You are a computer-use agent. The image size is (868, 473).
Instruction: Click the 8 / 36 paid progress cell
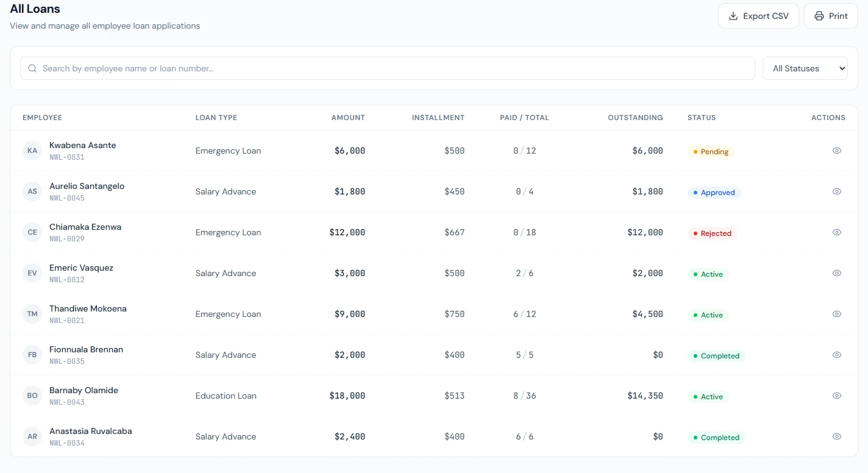[525, 396]
